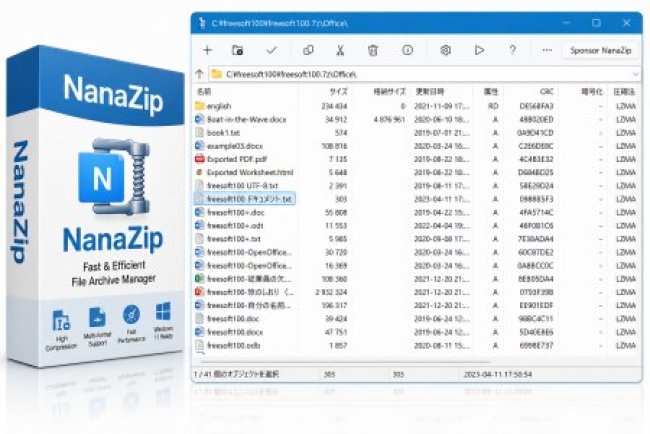This screenshot has width=650, height=434.
Task: Sort by the 更新日時 column header
Action: (430, 92)
